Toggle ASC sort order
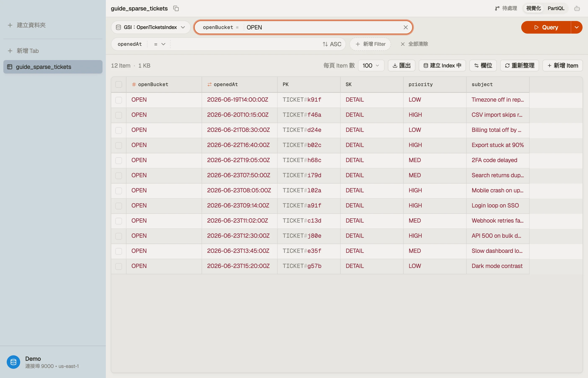This screenshot has height=378, width=588. point(332,44)
